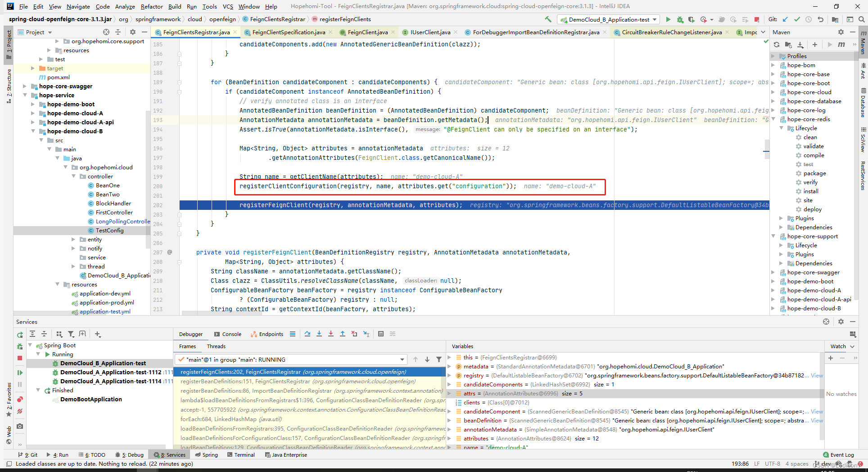Switch to IUserClient.java editor tab
Image resolution: width=868 pixels, height=472 pixels.
430,32
